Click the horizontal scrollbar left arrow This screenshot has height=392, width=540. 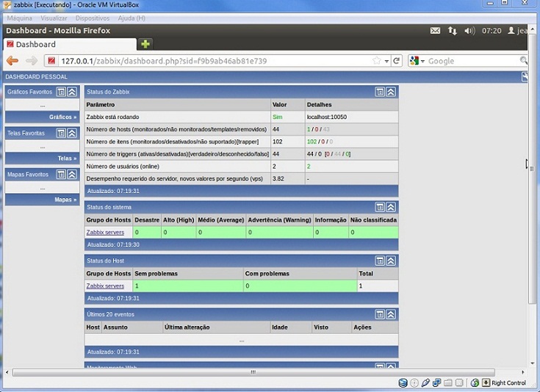click(7, 372)
